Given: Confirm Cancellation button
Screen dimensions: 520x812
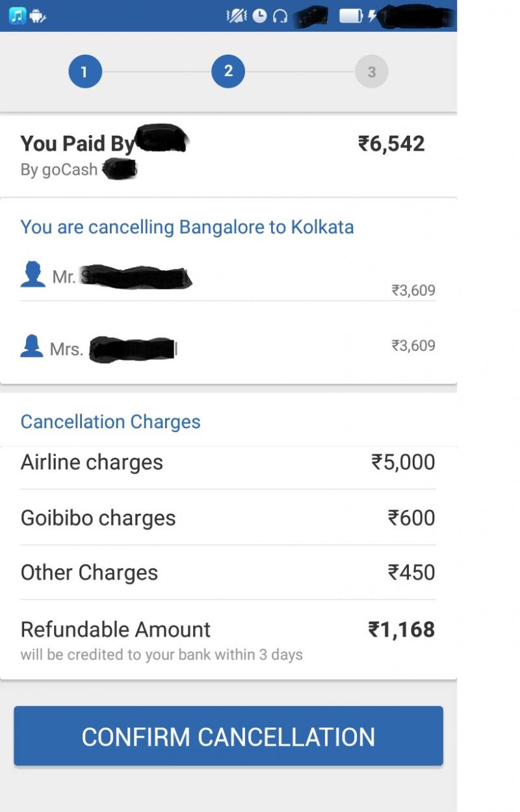Looking at the screenshot, I should 228,737.
